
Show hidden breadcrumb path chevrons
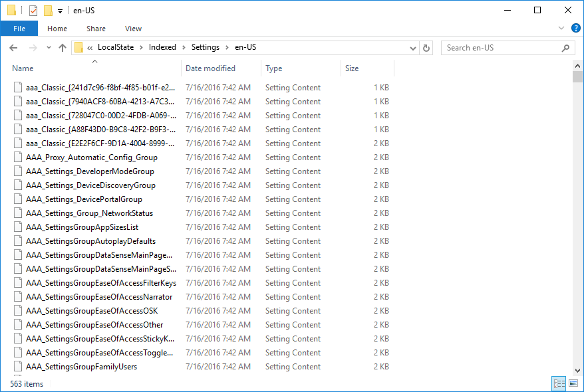(x=90, y=48)
